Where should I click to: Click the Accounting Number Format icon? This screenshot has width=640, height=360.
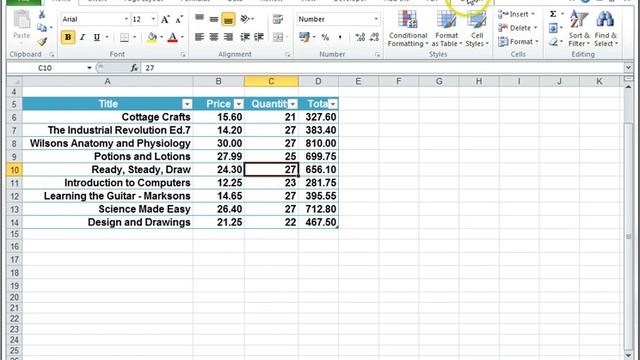point(304,37)
